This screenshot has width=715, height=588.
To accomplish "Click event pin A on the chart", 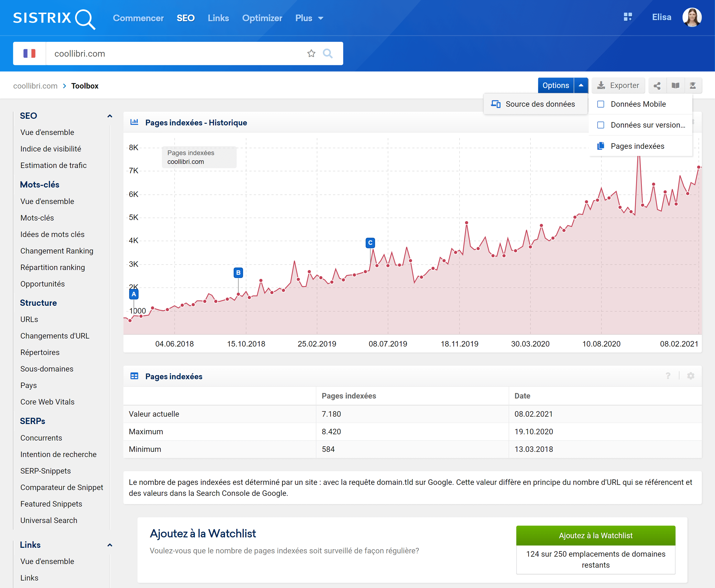I will tap(134, 294).
